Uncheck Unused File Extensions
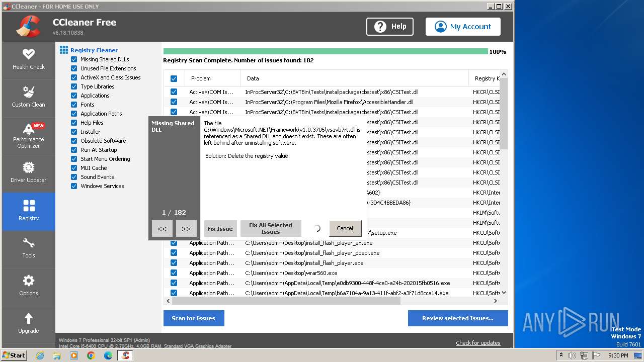 pos(74,68)
